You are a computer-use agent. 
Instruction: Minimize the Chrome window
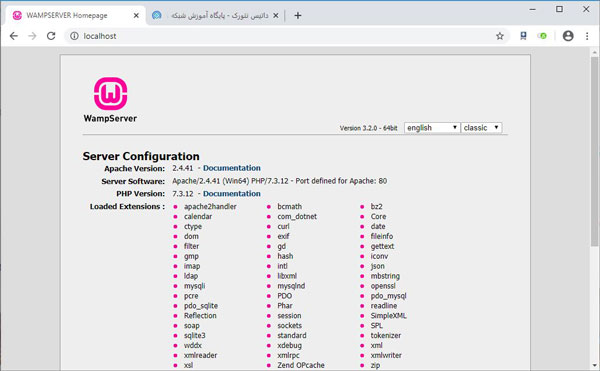(x=532, y=9)
